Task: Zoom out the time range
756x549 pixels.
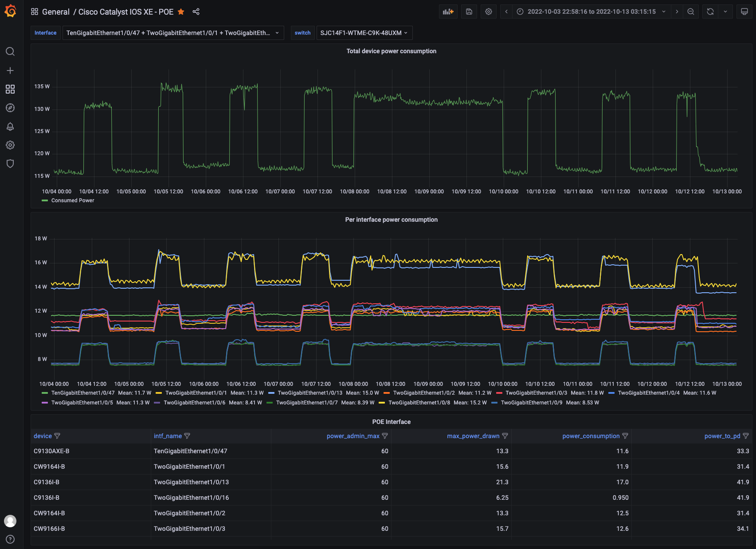Action: tap(691, 12)
